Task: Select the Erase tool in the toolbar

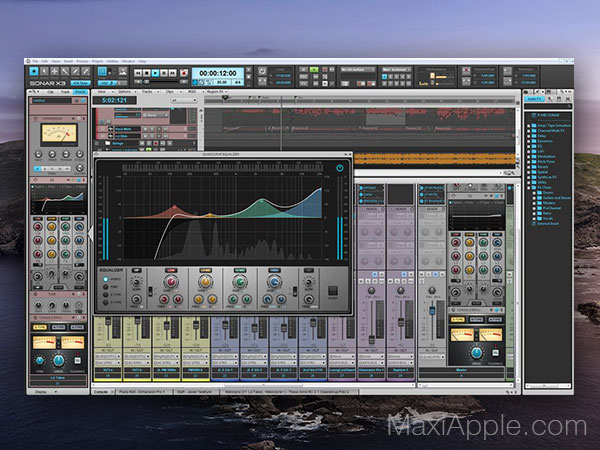Action: [x=86, y=71]
